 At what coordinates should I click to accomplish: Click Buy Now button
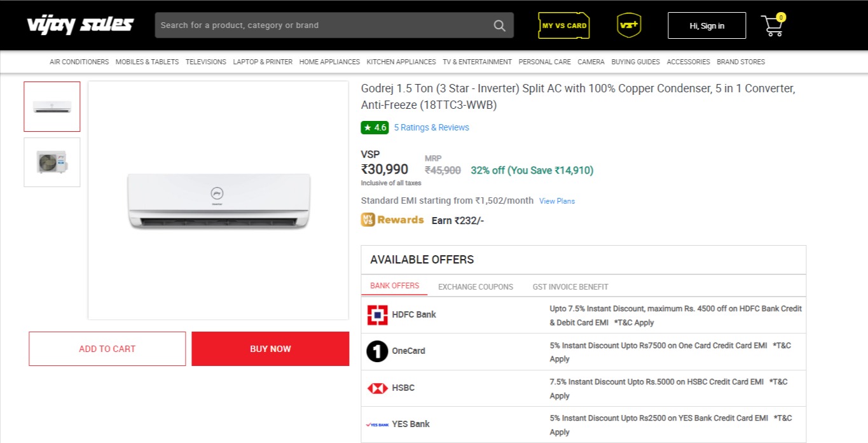pyautogui.click(x=270, y=349)
